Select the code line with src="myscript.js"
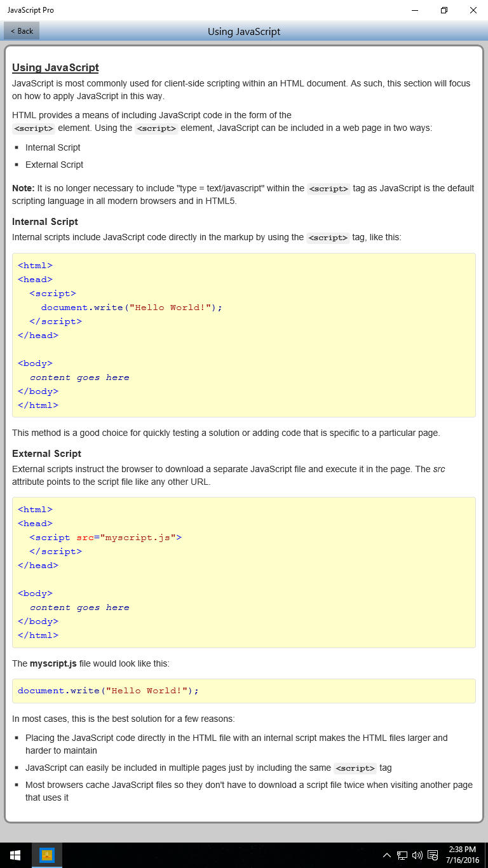The width and height of the screenshot is (488, 868). tap(105, 538)
